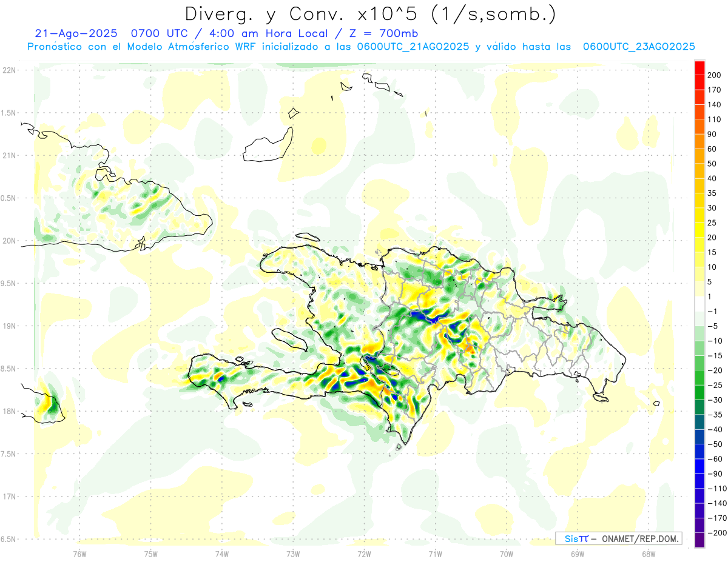Click the '6.5N' latitude axis label
The width and height of the screenshot is (728, 562).
(8, 539)
